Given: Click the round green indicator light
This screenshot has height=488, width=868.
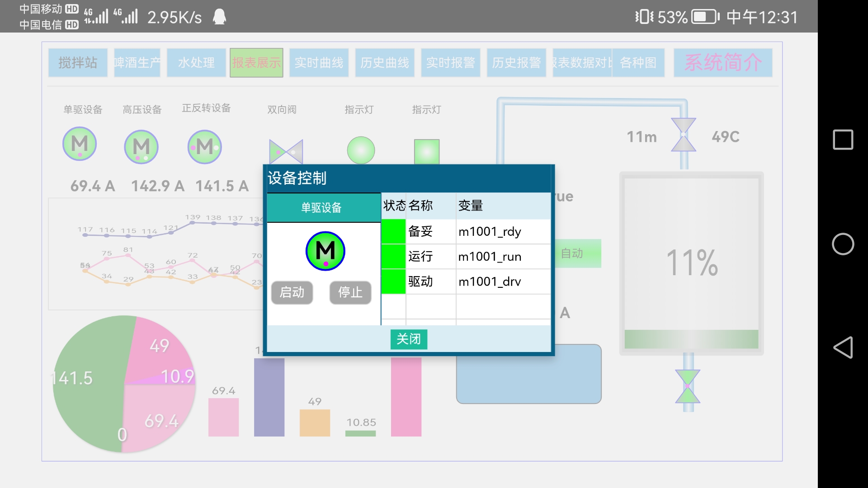Looking at the screenshot, I should pyautogui.click(x=361, y=150).
